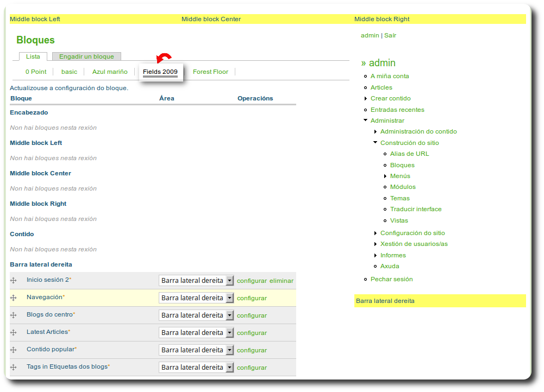Select the Lista tab
Image resolution: width=544 pixels, height=392 pixels.
coord(33,56)
